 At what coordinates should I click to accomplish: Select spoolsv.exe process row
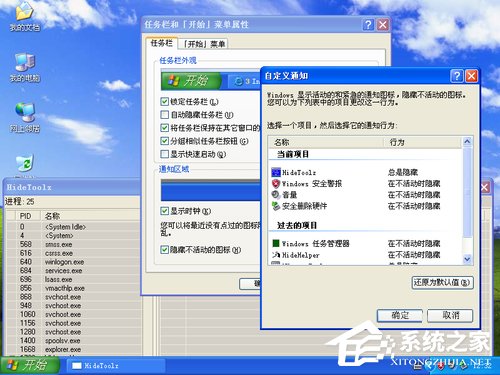pyautogui.click(x=73, y=341)
